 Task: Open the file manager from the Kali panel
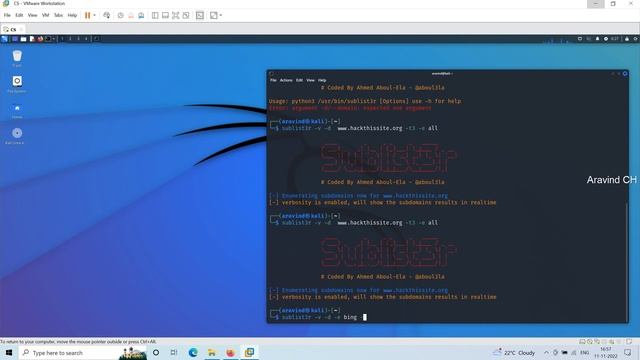(x=23, y=39)
